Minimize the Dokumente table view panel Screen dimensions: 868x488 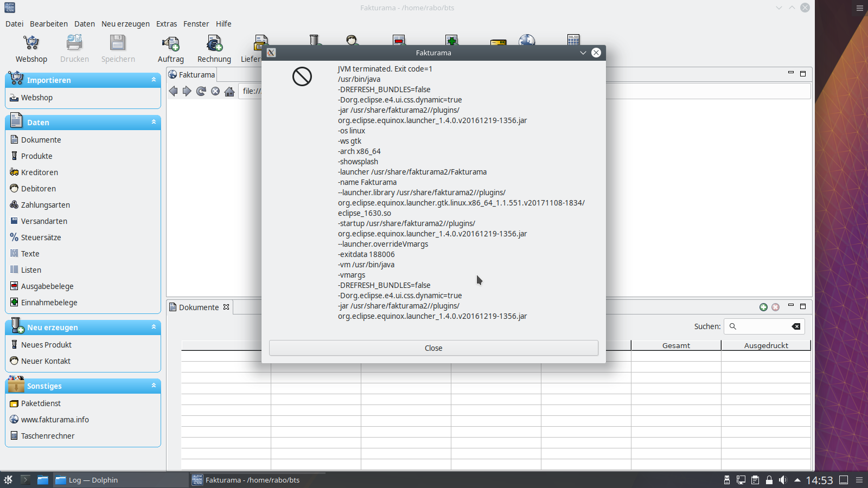(x=790, y=305)
